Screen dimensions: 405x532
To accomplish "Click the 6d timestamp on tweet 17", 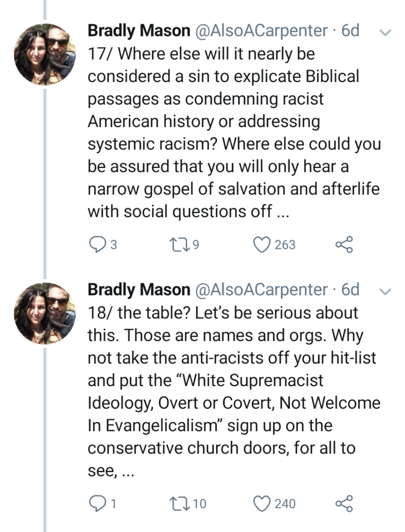I will click(350, 31).
